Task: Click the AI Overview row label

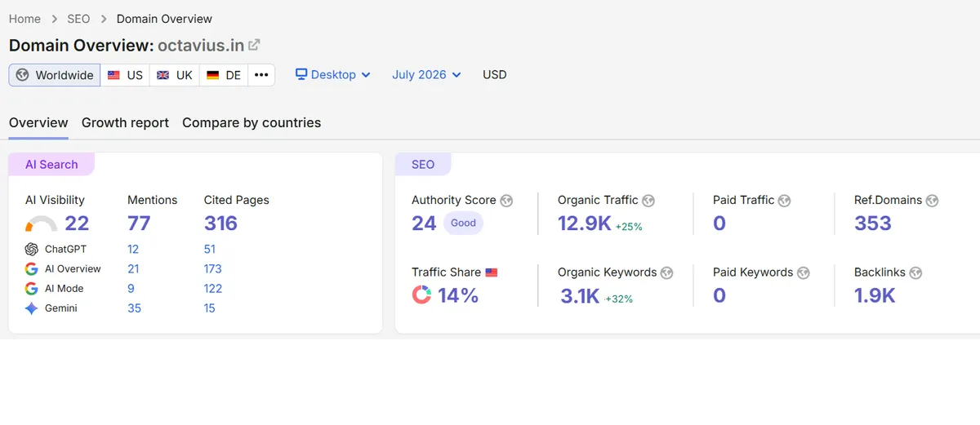Action: coord(73,268)
